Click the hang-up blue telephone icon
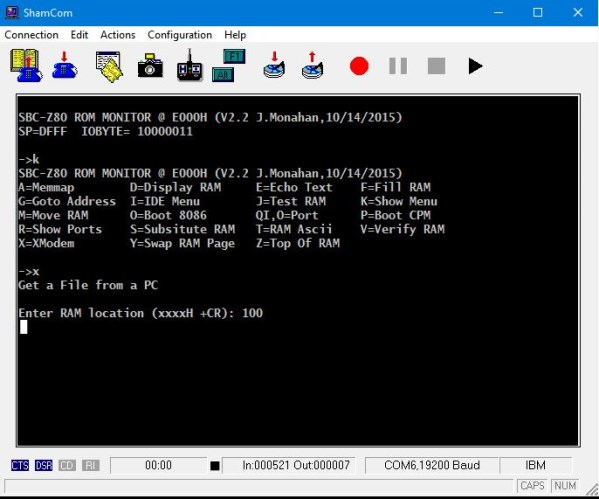Image resolution: width=599 pixels, height=499 pixels. point(64,65)
